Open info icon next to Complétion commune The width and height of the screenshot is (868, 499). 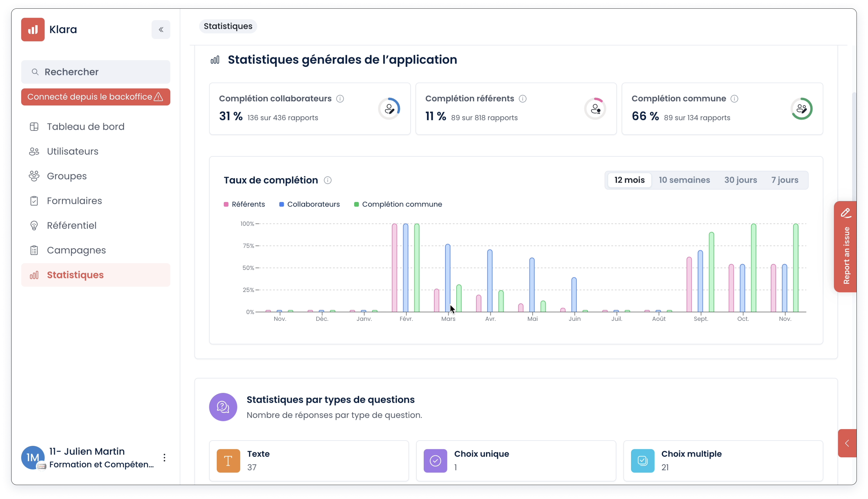[734, 99]
